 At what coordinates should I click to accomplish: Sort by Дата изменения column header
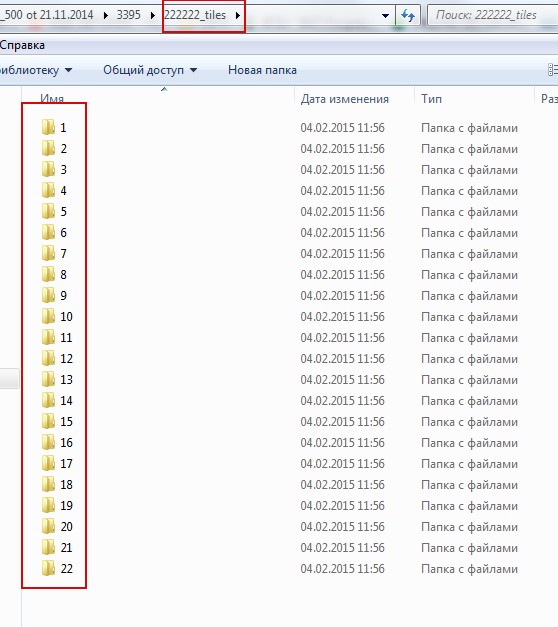click(x=344, y=99)
